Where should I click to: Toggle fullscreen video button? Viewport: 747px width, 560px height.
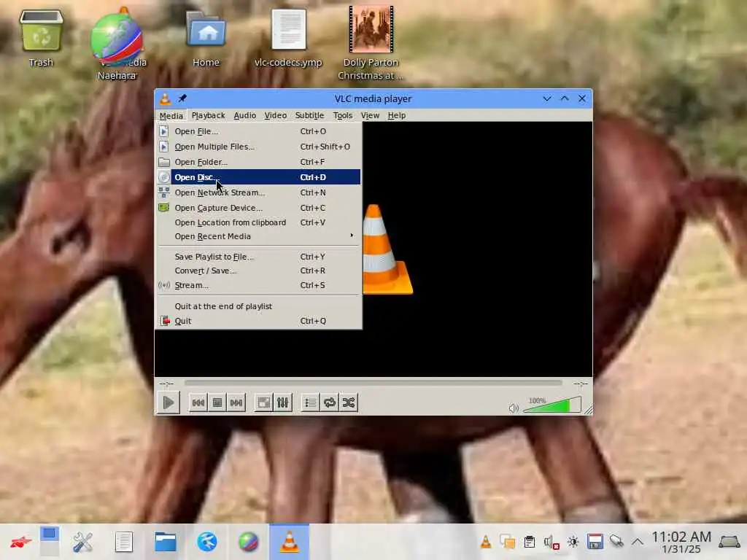click(263, 402)
